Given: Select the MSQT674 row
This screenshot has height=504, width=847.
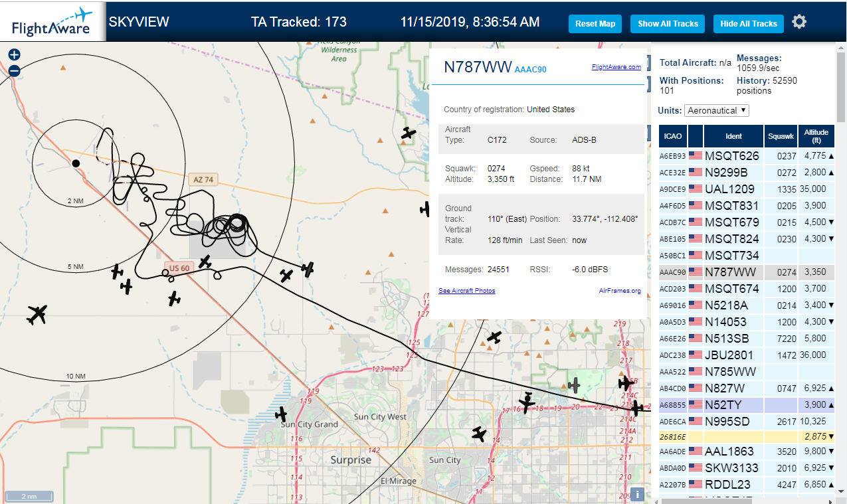Looking at the screenshot, I should click(x=747, y=289).
